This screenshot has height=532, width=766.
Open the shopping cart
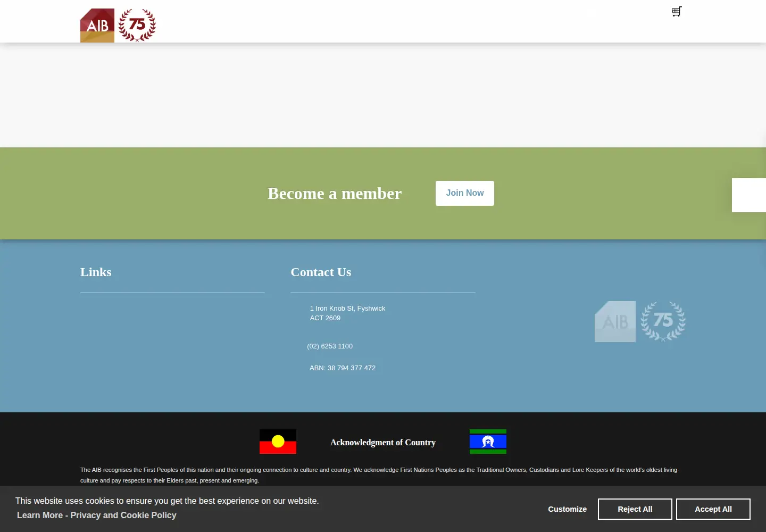pos(677,12)
